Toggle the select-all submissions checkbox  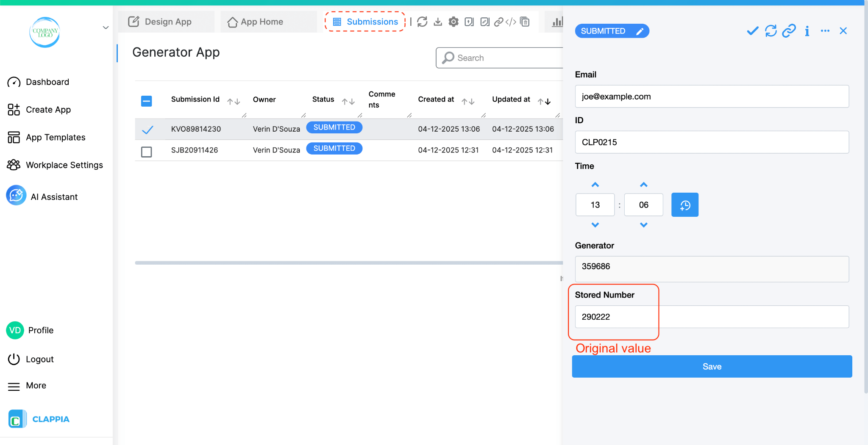tap(146, 101)
